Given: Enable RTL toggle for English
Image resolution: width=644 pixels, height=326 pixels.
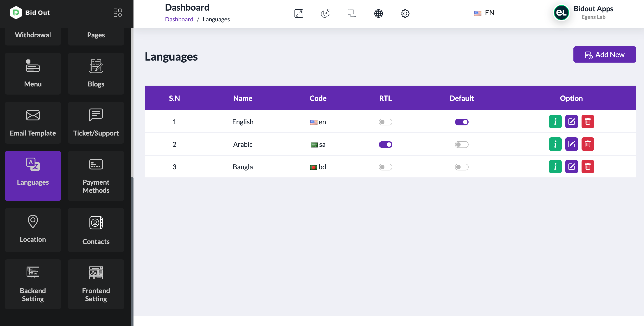Looking at the screenshot, I should [385, 122].
